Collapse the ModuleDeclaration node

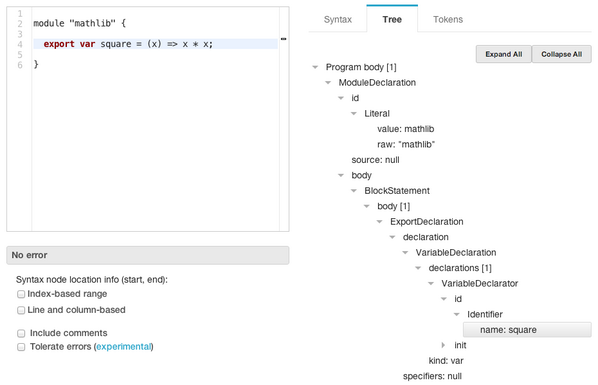[328, 82]
